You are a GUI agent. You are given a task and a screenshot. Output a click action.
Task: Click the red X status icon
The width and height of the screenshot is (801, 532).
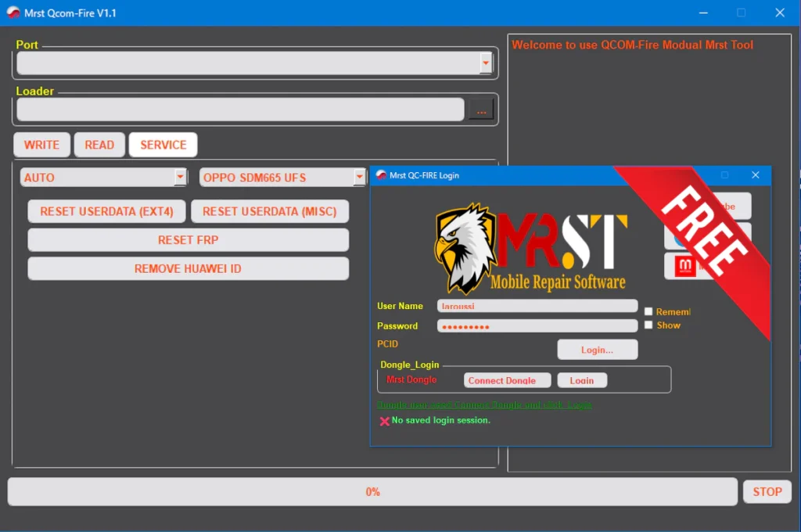pos(384,421)
